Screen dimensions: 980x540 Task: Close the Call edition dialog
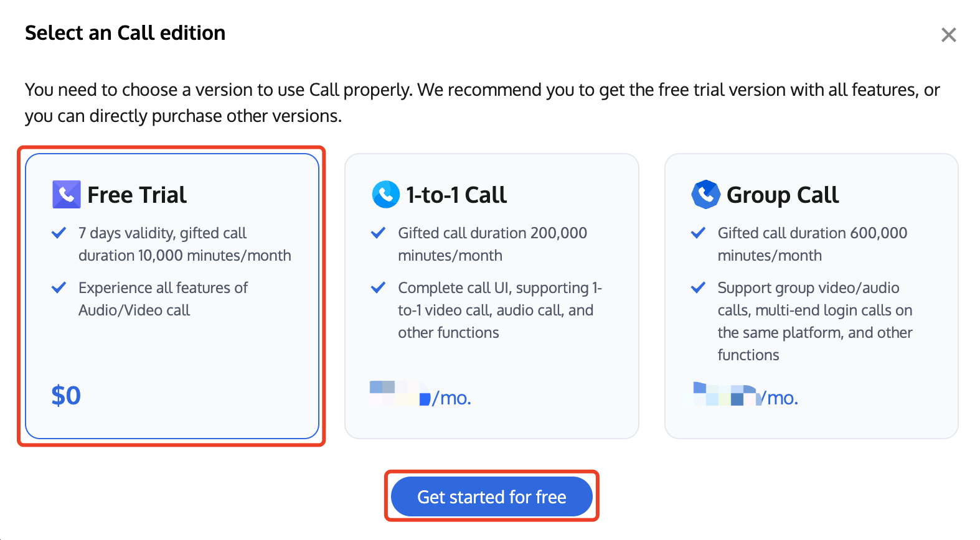(948, 35)
